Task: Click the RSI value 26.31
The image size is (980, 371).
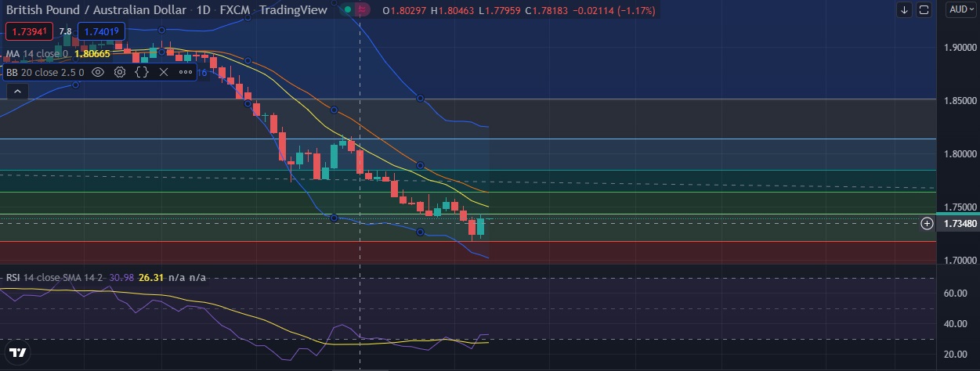Action: (150, 278)
